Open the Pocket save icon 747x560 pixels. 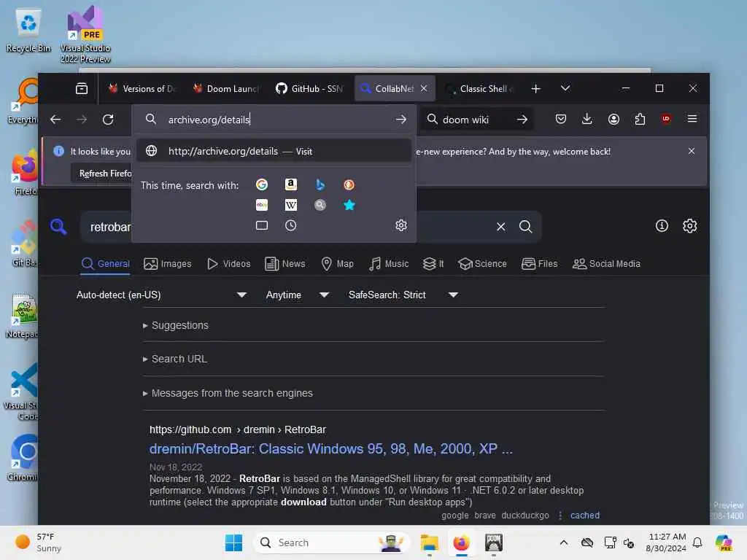561,119
